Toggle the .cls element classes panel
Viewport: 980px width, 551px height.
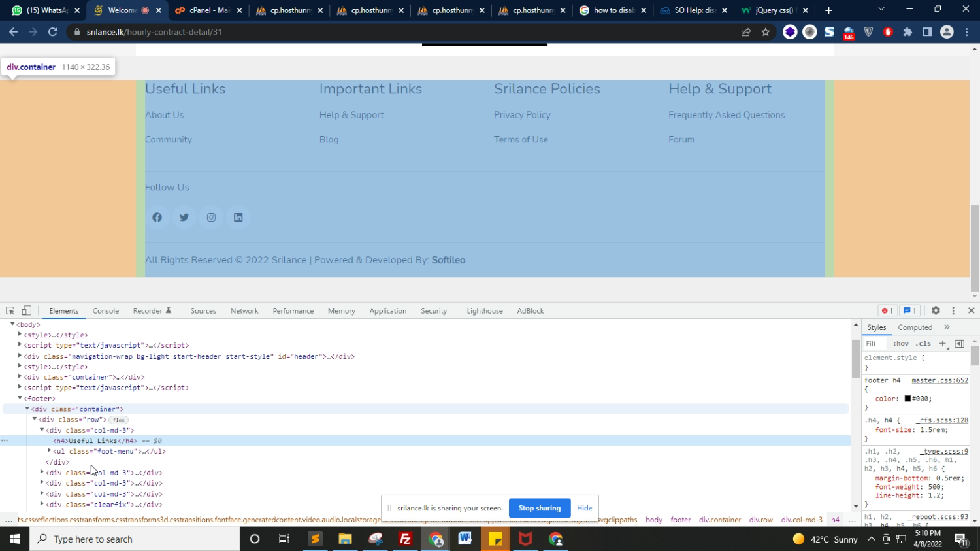[x=923, y=344]
